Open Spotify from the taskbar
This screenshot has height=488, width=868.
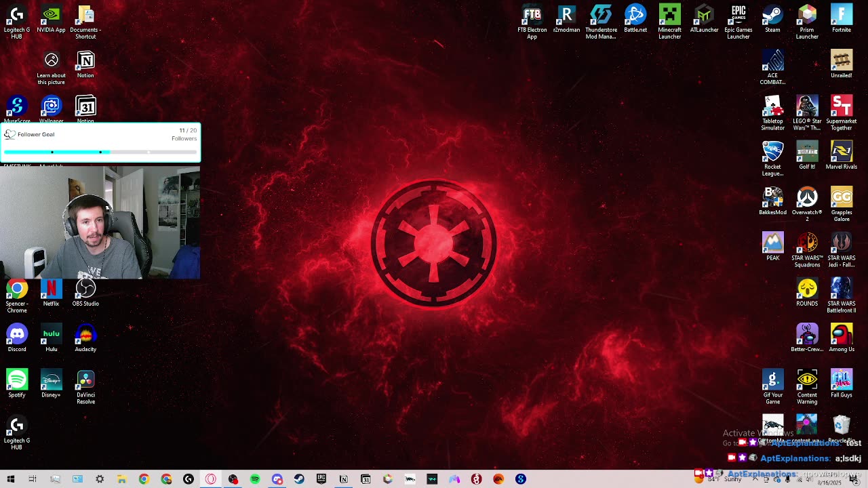coord(255,479)
